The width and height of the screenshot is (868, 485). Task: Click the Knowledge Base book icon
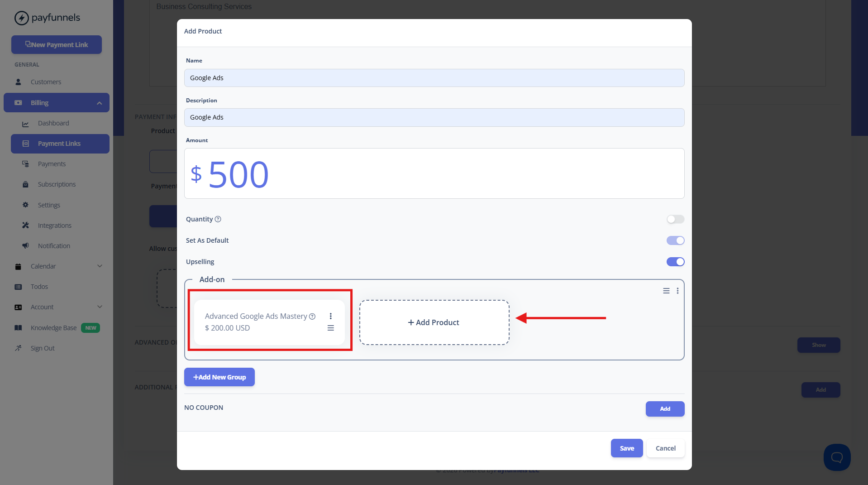18,328
